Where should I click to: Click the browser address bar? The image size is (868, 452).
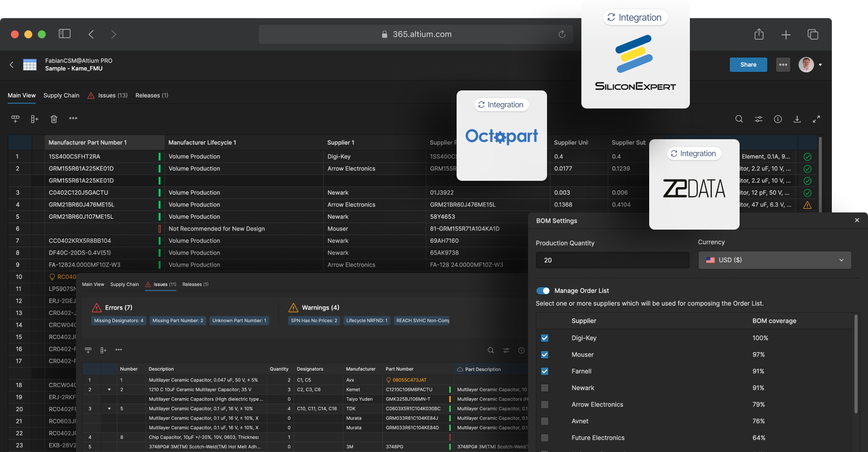tap(416, 34)
